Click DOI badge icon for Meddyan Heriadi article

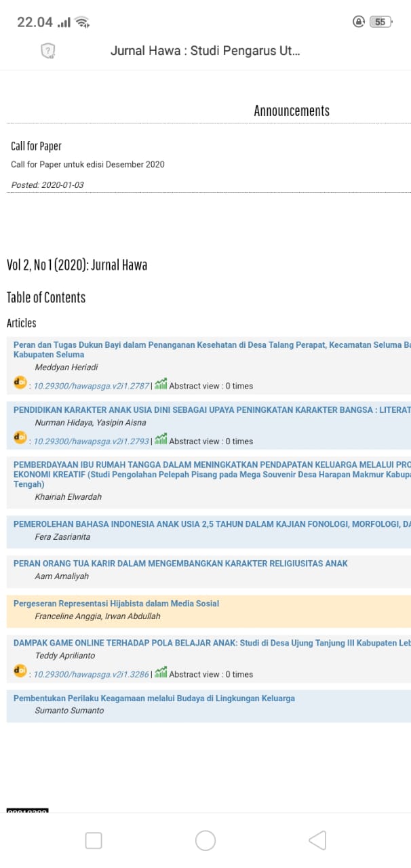click(20, 383)
